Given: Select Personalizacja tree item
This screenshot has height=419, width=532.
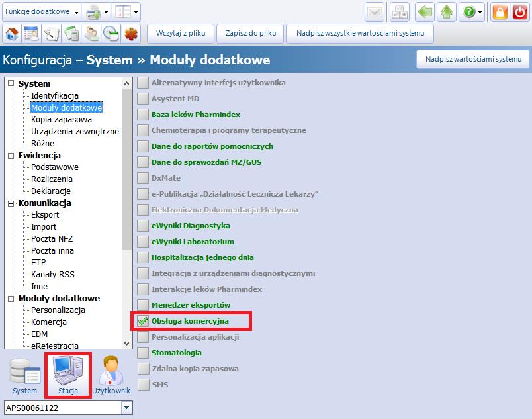Looking at the screenshot, I should pyautogui.click(x=58, y=310).
